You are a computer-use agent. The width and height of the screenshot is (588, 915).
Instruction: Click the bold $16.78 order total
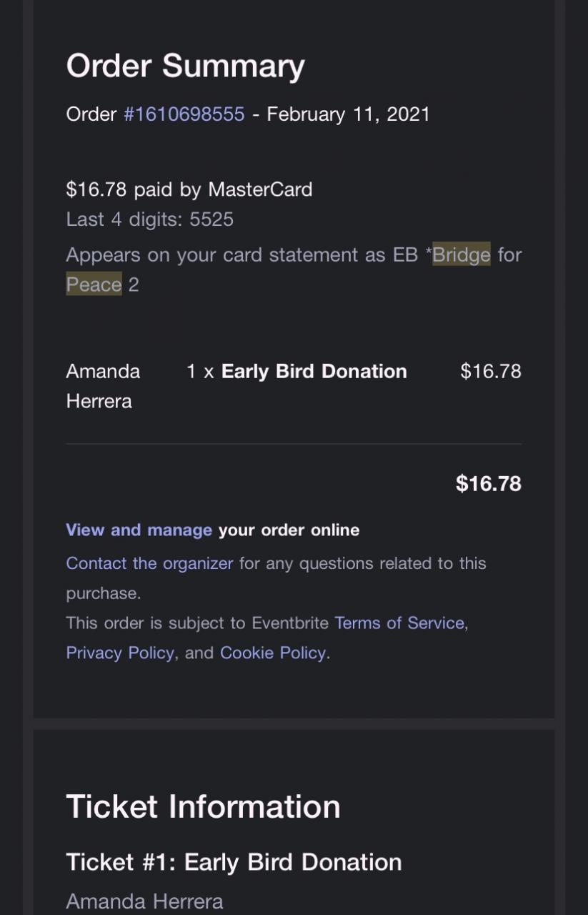pyautogui.click(x=489, y=484)
